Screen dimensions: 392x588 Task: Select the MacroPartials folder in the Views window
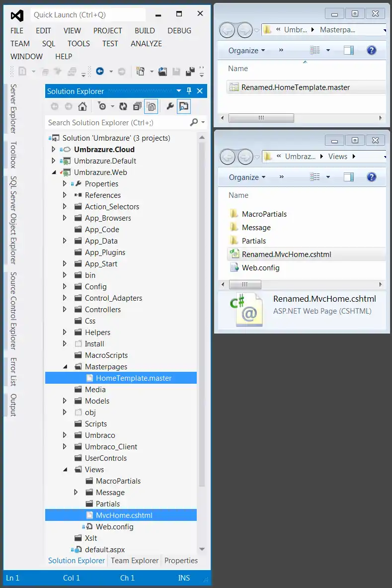point(264,214)
